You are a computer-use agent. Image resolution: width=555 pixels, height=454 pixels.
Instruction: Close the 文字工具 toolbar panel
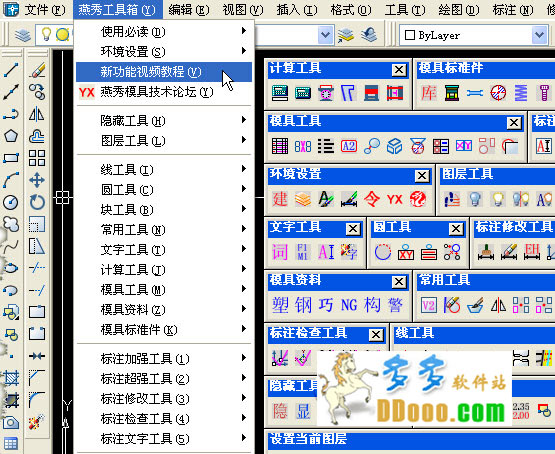pos(353,229)
